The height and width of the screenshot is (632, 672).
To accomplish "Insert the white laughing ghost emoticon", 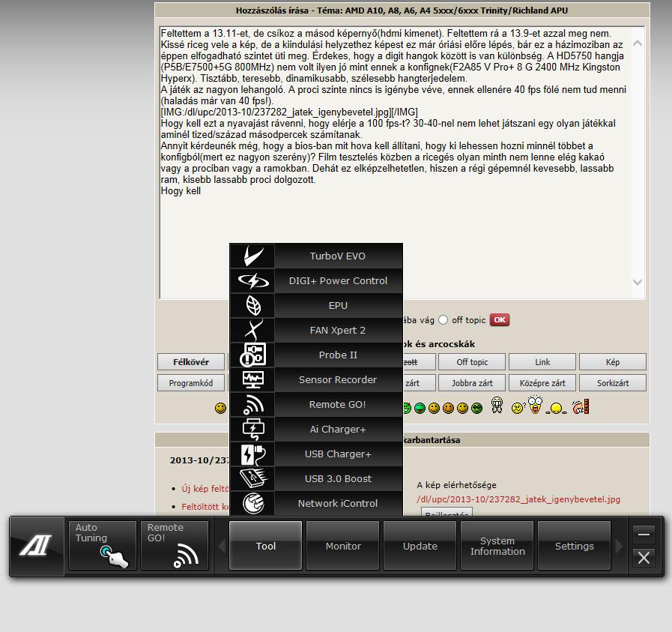I will [497, 405].
